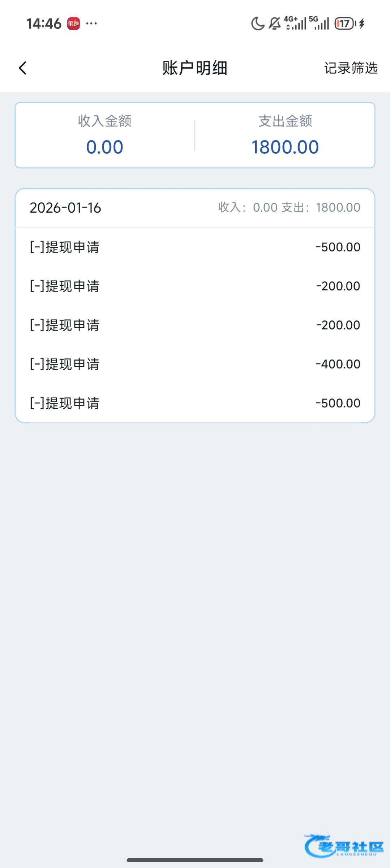
Task: Select the 支出金额 expense summary
Action: pyautogui.click(x=285, y=121)
